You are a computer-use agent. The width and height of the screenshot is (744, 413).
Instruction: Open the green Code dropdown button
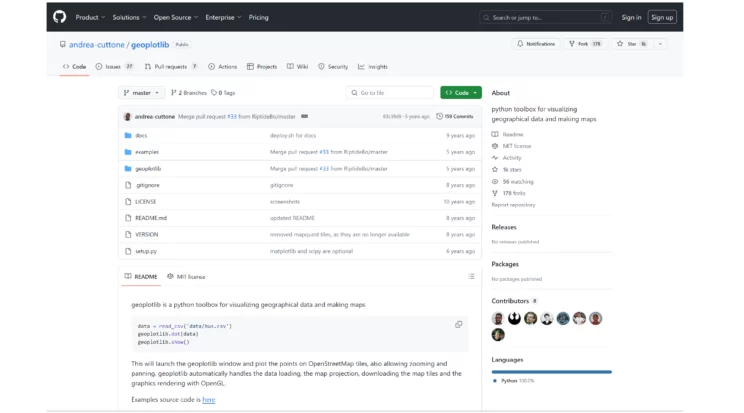coord(461,93)
